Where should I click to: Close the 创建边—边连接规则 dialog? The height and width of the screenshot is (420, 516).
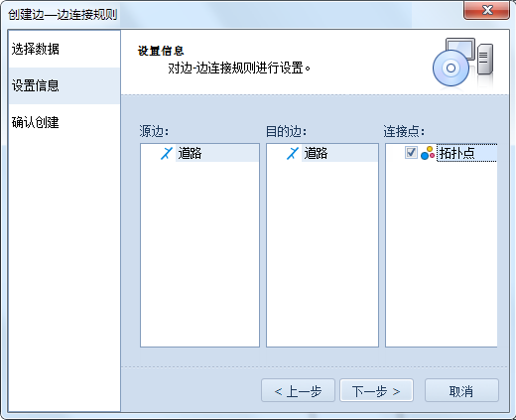tap(486, 10)
